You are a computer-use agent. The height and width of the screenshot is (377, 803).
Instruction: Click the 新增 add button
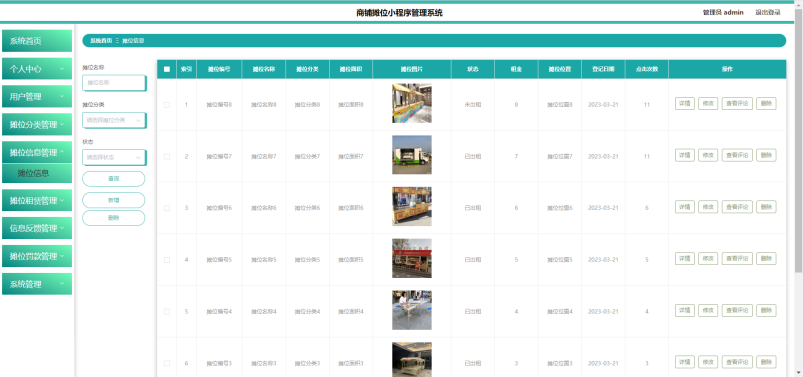point(114,200)
